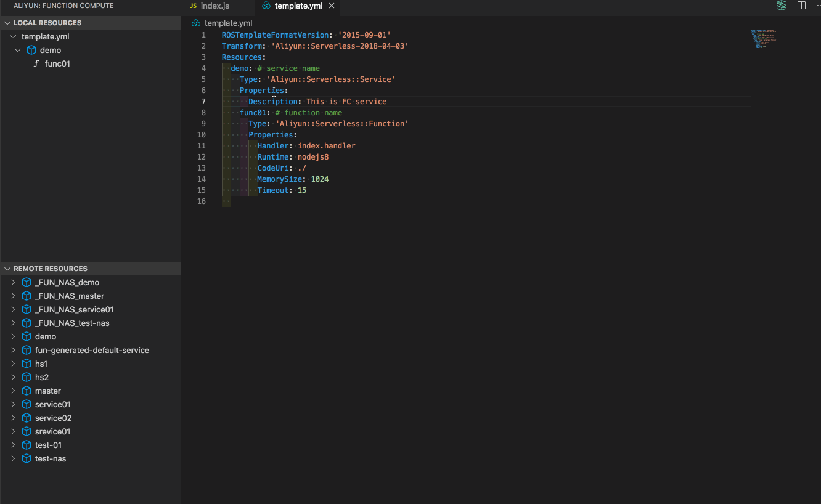Click the cube icon of _FUN_NAS_test-nas
The image size is (821, 504).
[x=27, y=323]
